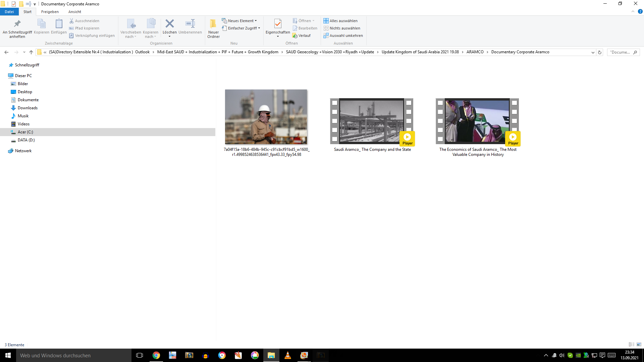The image size is (644, 362).
Task: Select Saudi Aramco Company and State video
Action: click(x=372, y=122)
